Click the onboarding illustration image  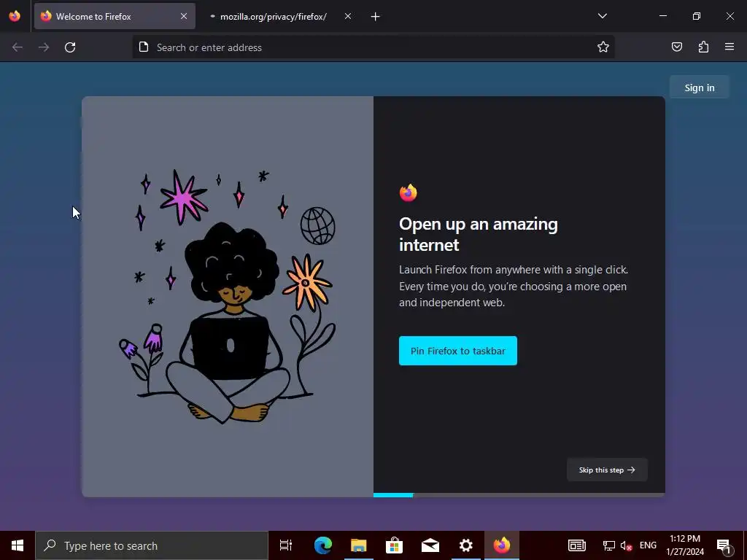click(x=228, y=297)
